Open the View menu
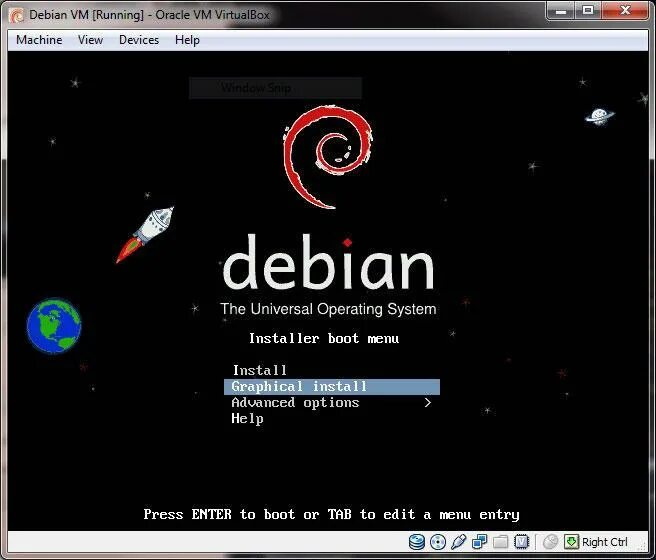The width and height of the screenshot is (656, 560). click(x=90, y=40)
